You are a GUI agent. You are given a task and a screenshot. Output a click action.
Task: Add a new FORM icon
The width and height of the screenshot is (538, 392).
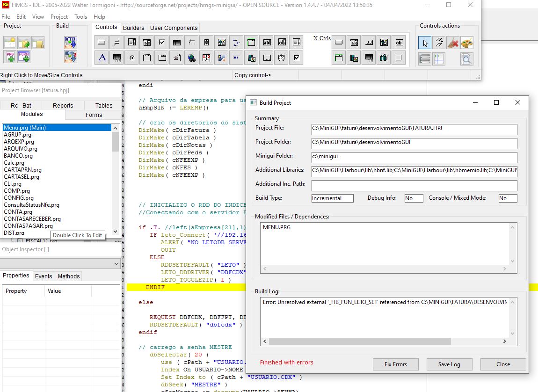pos(24,57)
